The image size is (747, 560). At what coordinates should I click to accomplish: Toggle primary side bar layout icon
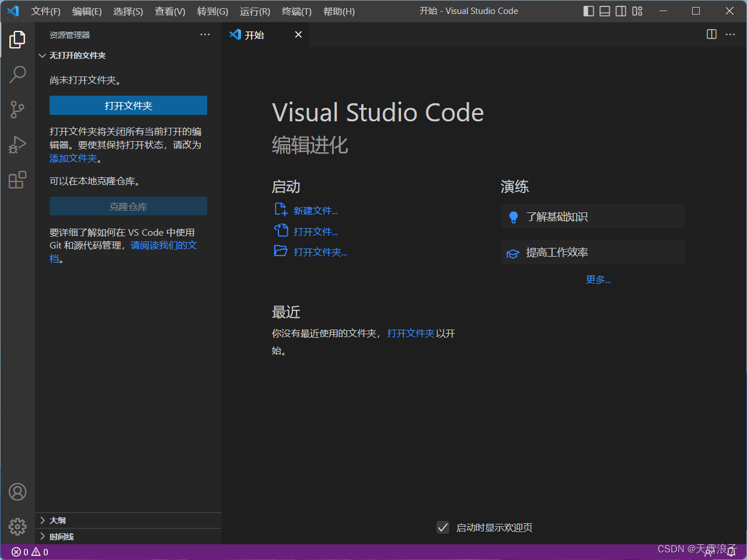(589, 11)
